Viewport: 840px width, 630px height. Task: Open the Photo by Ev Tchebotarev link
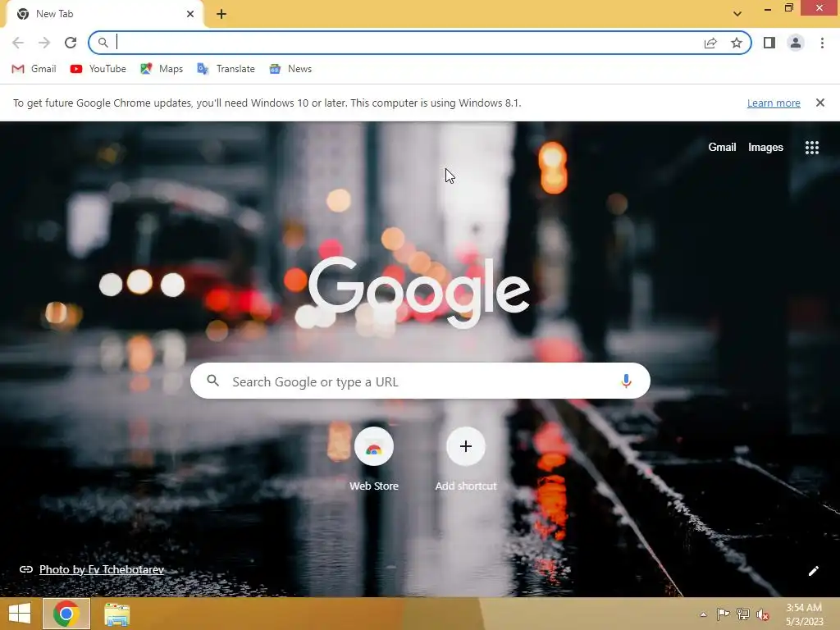pyautogui.click(x=101, y=569)
